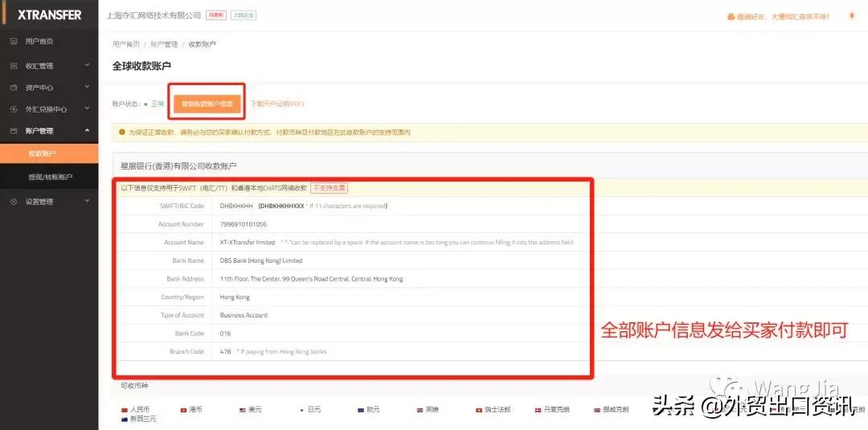The width and height of the screenshot is (868, 430).
Task: Click the gift icon beside 邀请好友
Action: click(x=731, y=17)
